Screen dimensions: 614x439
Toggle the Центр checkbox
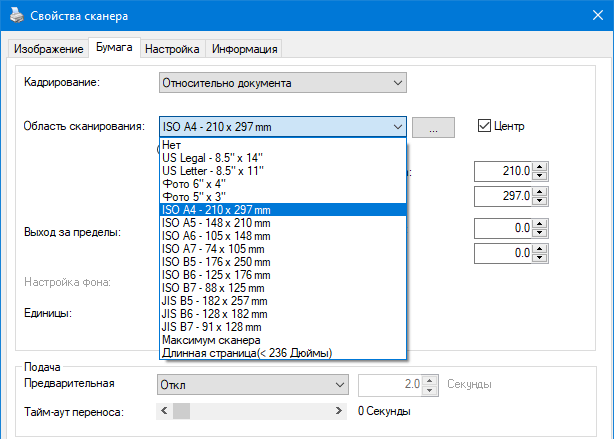pos(485,126)
